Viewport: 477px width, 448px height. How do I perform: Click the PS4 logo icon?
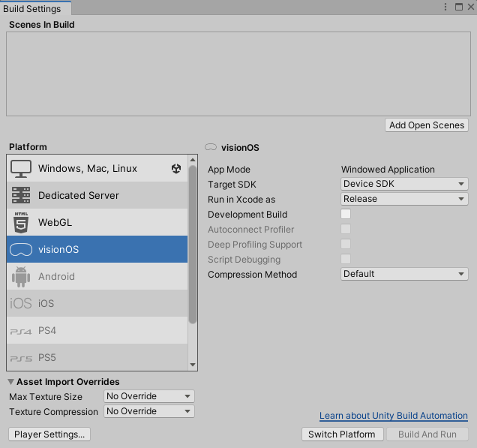pos(21,332)
